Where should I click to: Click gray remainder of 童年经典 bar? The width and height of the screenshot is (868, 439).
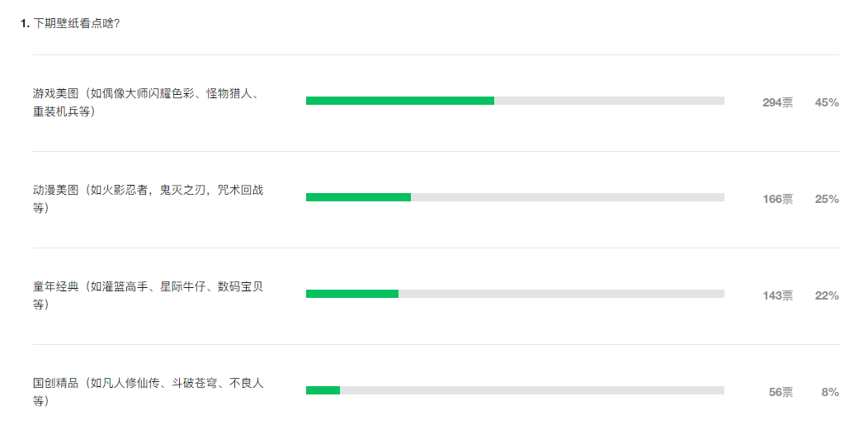[x=561, y=294]
